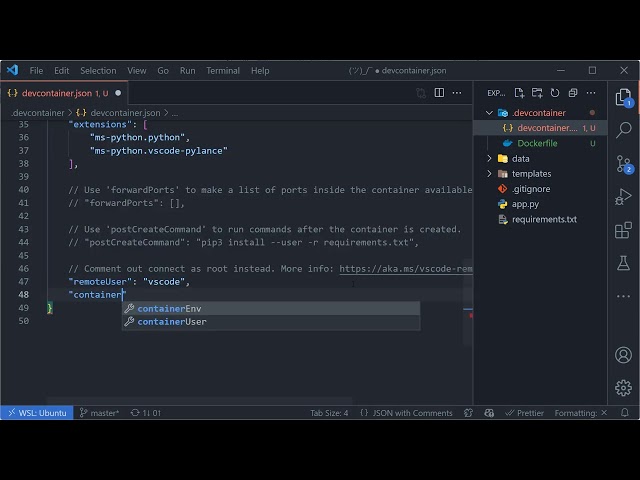Click the open changes icon in editor toolbar
Viewport: 640px width, 480px height.
[x=421, y=93]
